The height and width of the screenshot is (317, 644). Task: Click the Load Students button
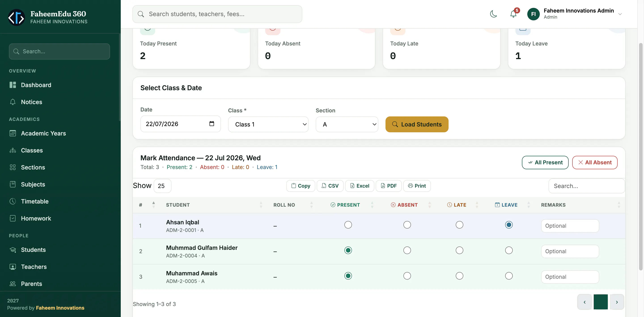[x=417, y=124]
